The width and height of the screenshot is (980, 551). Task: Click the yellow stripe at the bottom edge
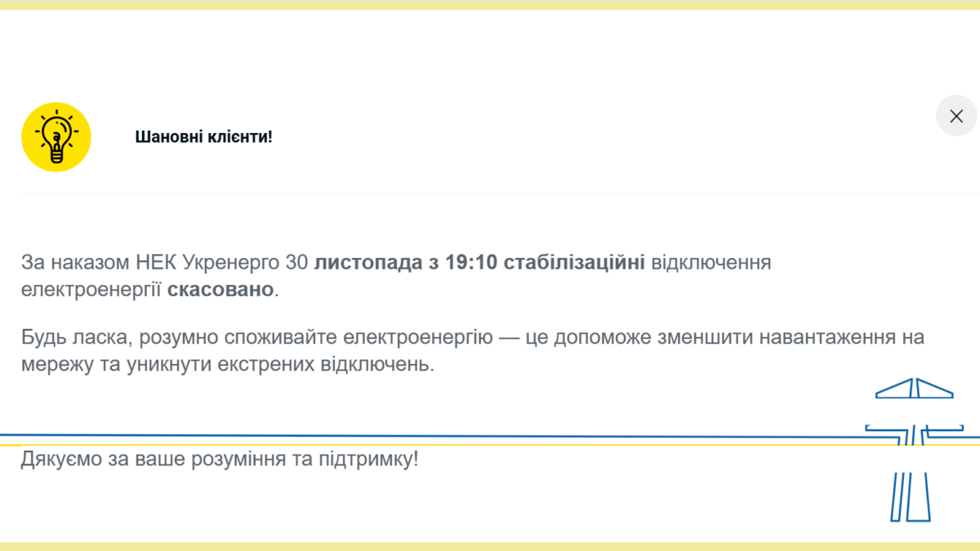490,545
